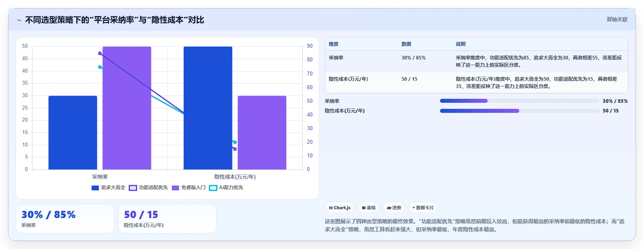The width and height of the screenshot is (644, 249).
Task: Click the 50 / 15 value next to progress bar
Action: tap(611, 111)
